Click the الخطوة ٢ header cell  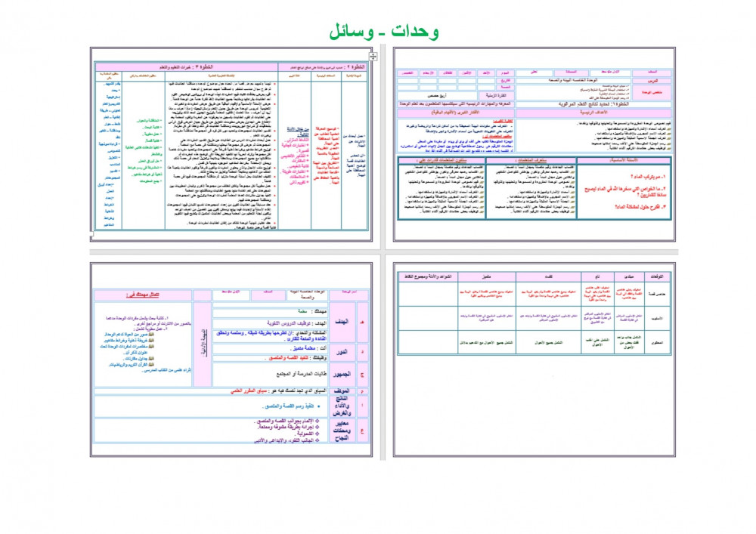point(323,66)
